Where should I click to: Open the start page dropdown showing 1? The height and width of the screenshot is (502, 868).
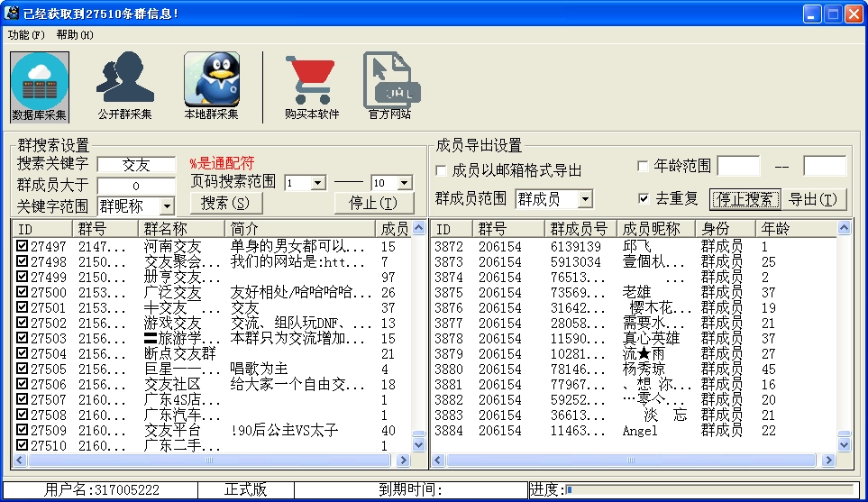(318, 183)
